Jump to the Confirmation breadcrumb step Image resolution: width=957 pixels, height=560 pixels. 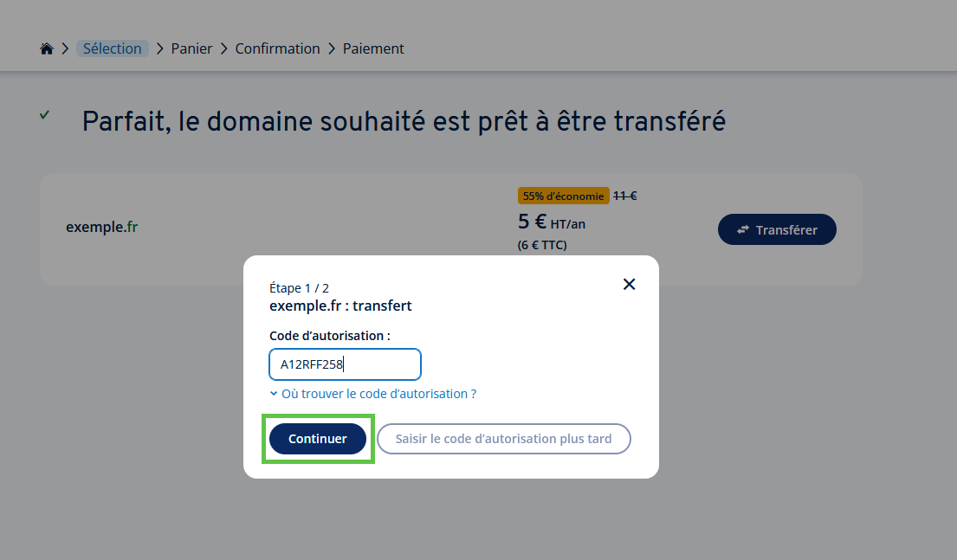click(x=277, y=48)
